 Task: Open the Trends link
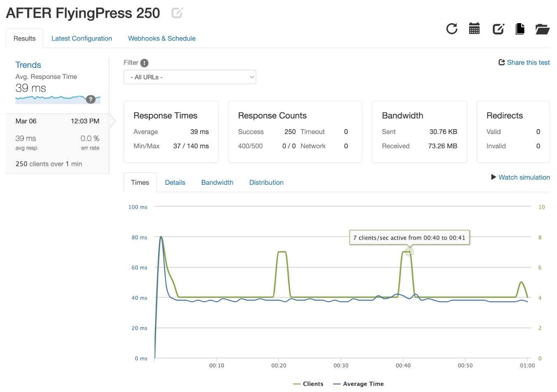tap(28, 65)
